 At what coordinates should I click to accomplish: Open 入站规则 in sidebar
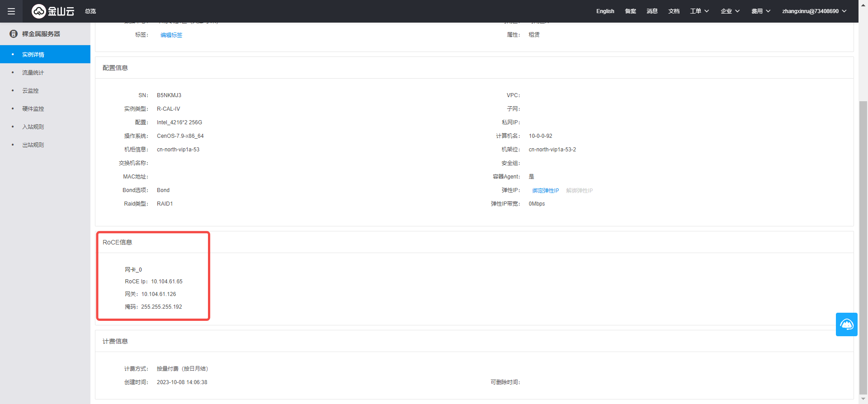coord(33,127)
